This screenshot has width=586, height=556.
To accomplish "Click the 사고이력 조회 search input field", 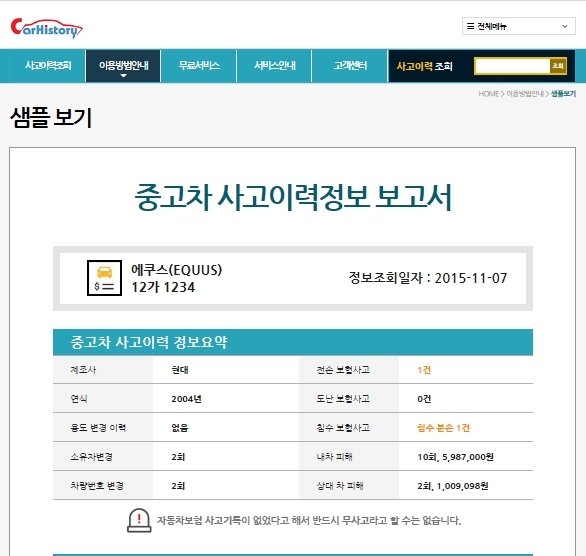I will coord(512,66).
